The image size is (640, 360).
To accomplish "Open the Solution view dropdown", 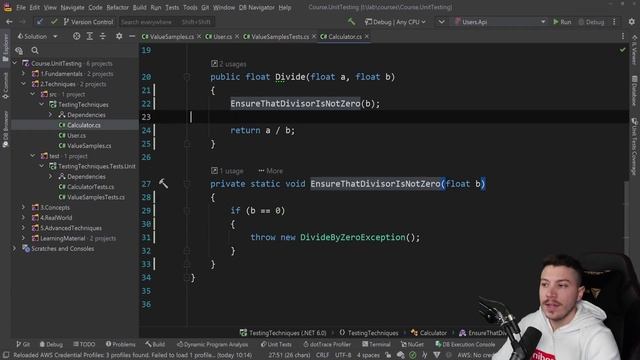I will point(37,36).
